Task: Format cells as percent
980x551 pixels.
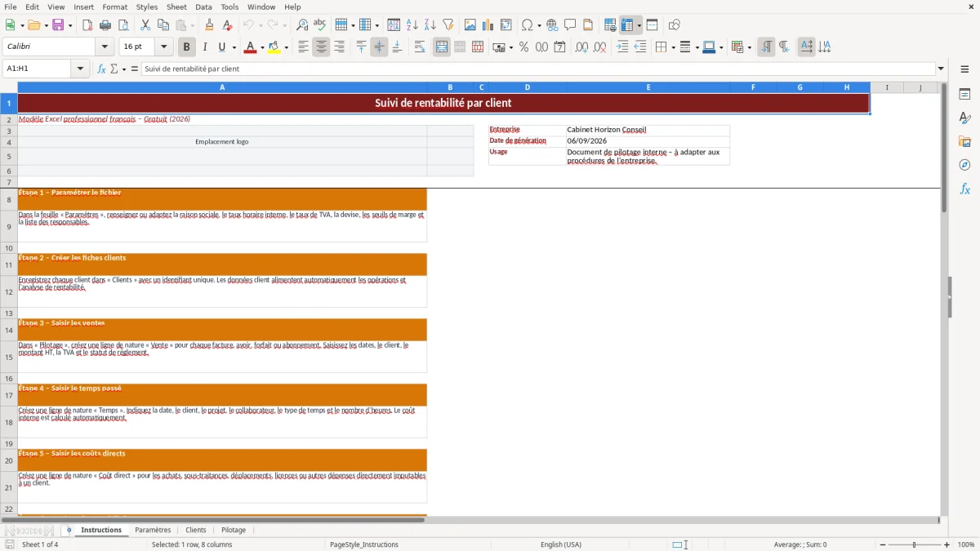Action: pos(524,47)
